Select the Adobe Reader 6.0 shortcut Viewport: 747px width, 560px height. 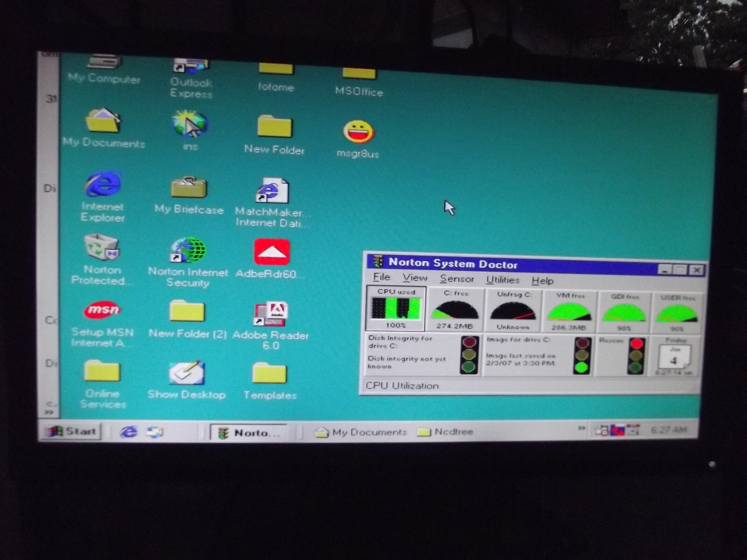(x=271, y=326)
